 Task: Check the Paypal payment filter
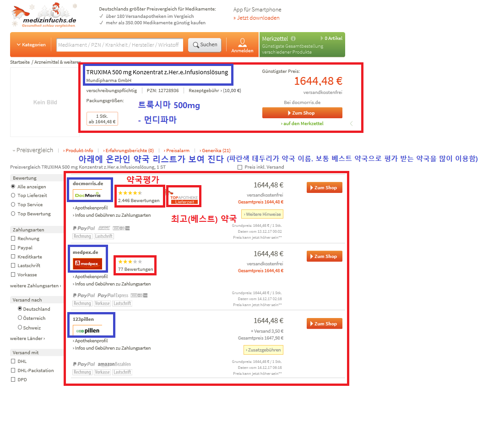click(x=13, y=247)
